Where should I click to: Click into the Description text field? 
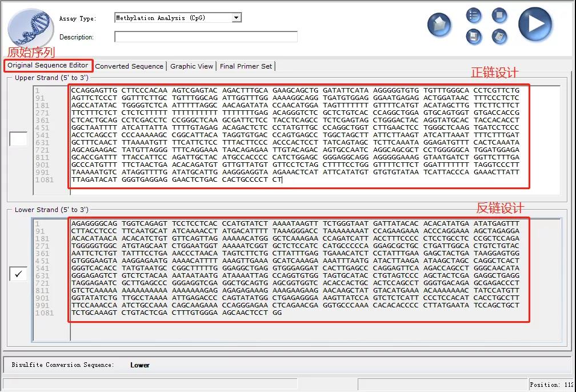coord(206,37)
